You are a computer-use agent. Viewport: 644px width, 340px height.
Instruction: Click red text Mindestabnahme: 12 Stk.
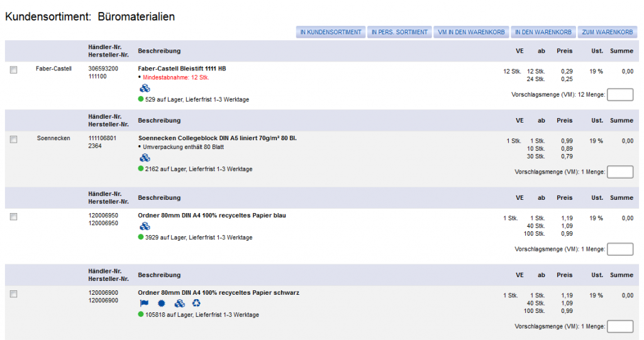click(176, 77)
